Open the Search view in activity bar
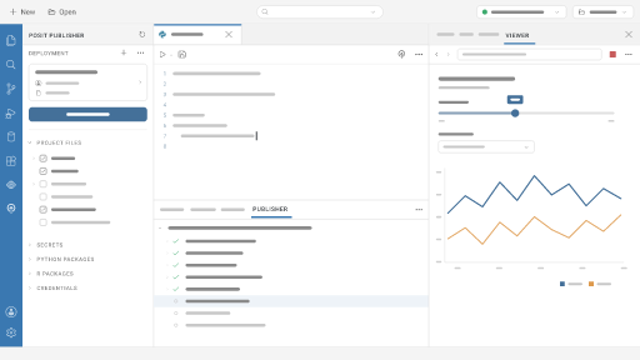 pos(11,64)
